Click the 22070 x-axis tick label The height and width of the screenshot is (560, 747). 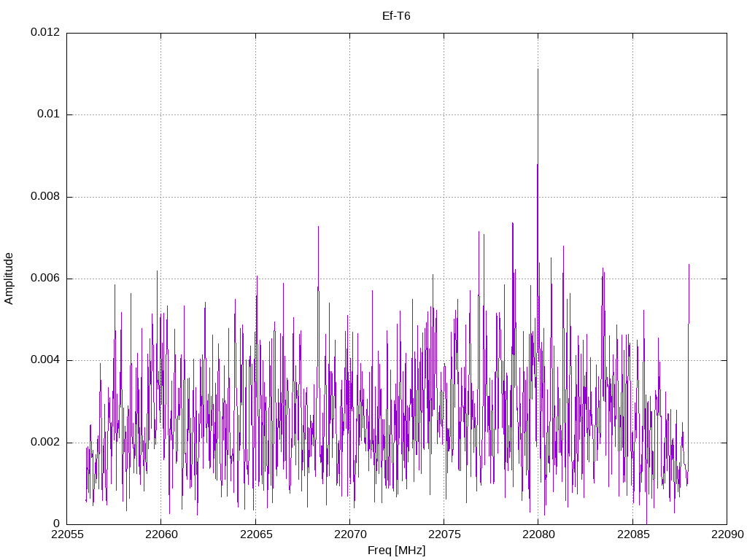pos(349,534)
